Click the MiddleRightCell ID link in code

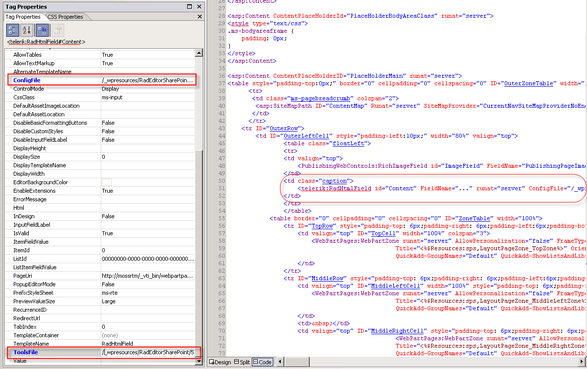click(396, 331)
